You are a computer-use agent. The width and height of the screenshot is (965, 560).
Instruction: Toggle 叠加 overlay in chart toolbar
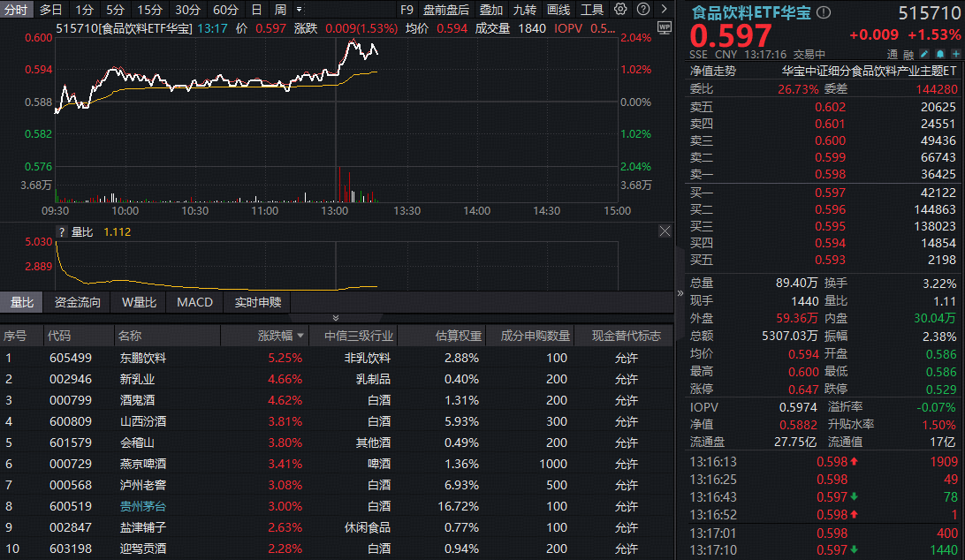pos(491,10)
